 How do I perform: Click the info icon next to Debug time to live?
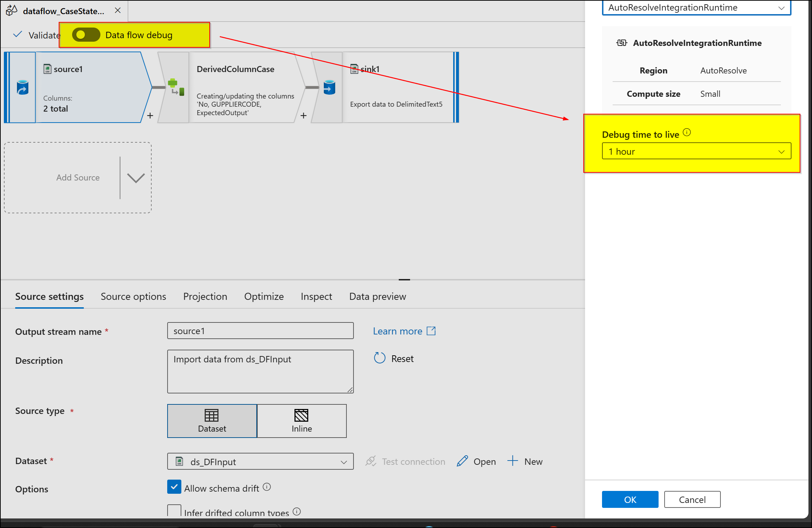coord(687,132)
